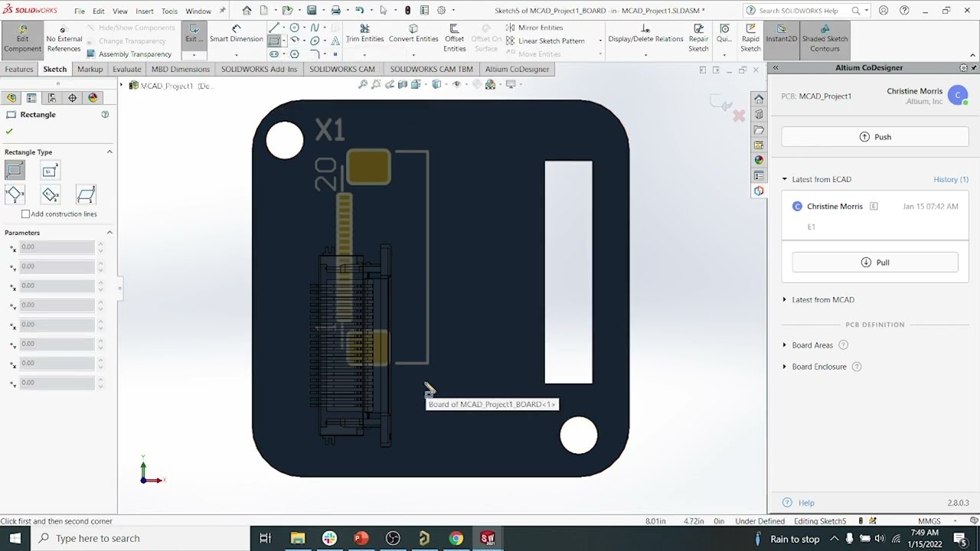Open Smart Dimension dropdown arrow

(236, 54)
